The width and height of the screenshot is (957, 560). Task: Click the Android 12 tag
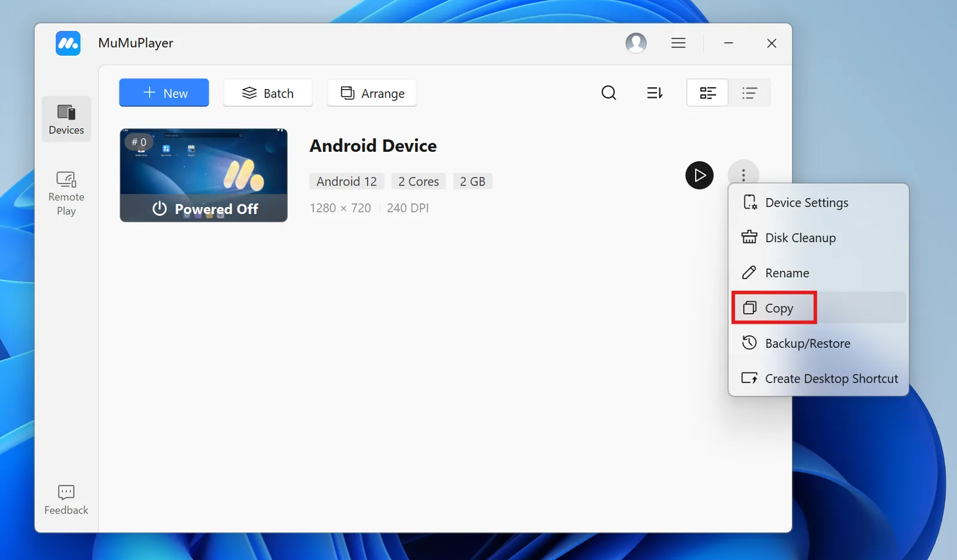tap(347, 182)
